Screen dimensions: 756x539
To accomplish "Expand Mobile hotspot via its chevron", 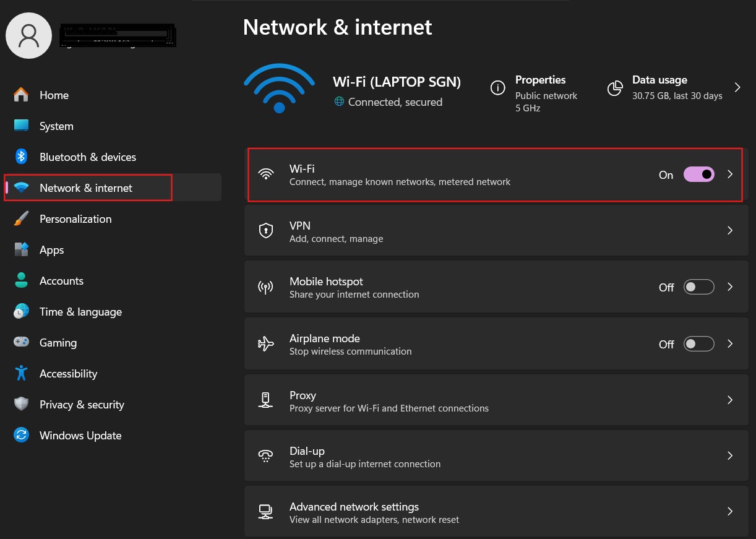I will pos(730,287).
